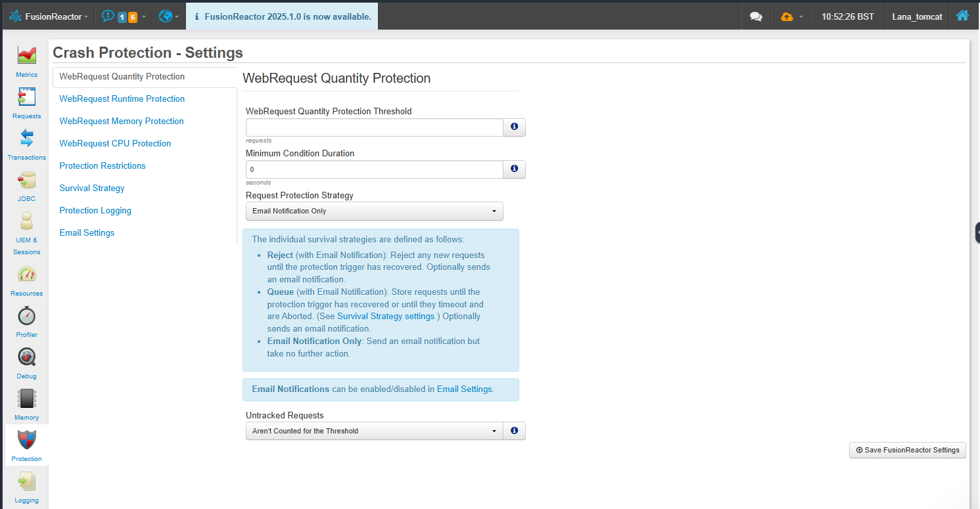Select WebRequest CPU Protection tab
Viewport: 980px width, 509px height.
(x=115, y=144)
